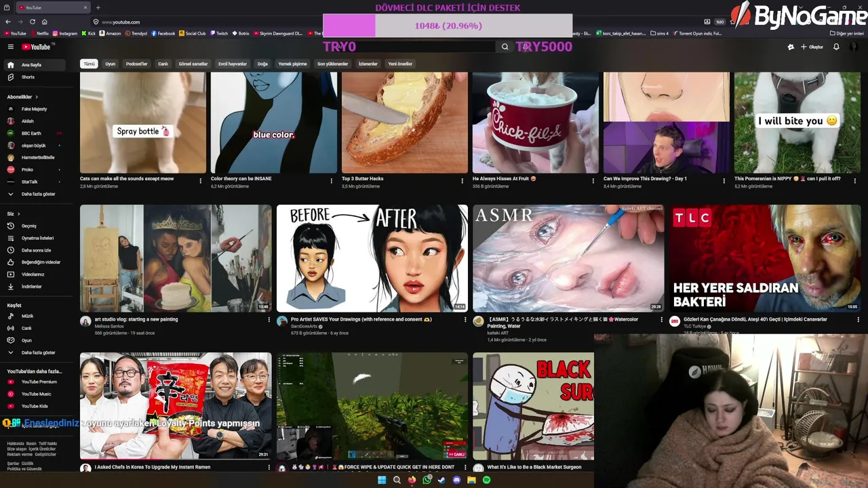Open Videolarınız in the sidebar
Viewport: 868px width, 488px height.
tap(33, 274)
